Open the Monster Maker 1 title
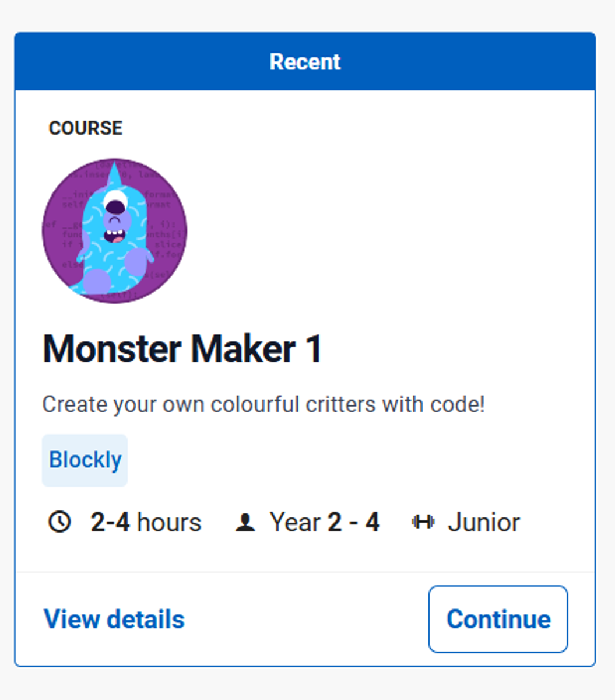 (182, 349)
